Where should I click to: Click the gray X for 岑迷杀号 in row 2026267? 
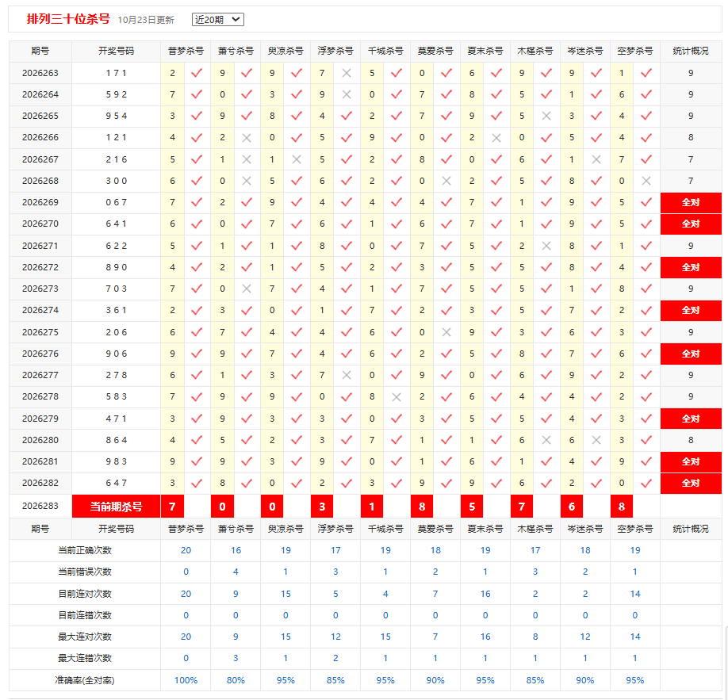596,159
